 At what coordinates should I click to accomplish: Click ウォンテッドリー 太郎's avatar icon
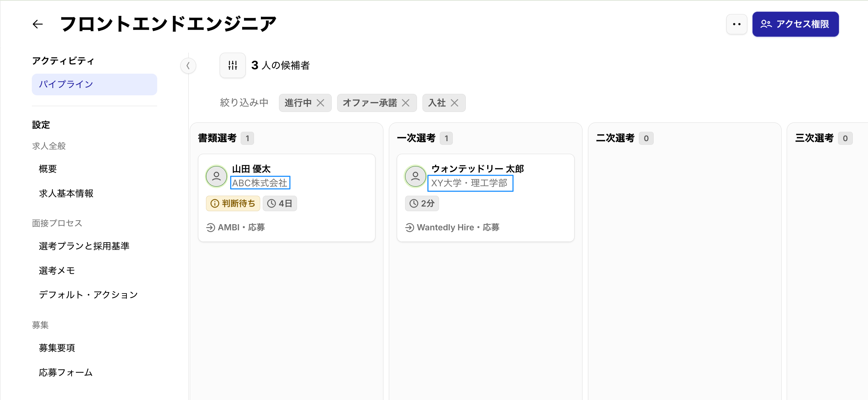point(415,176)
